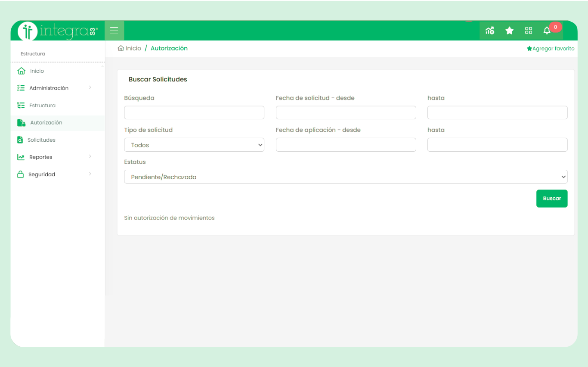Screen dimensions: 588x367
Task: Click 'Sin autorización de movimientos' message
Action: [x=169, y=218]
